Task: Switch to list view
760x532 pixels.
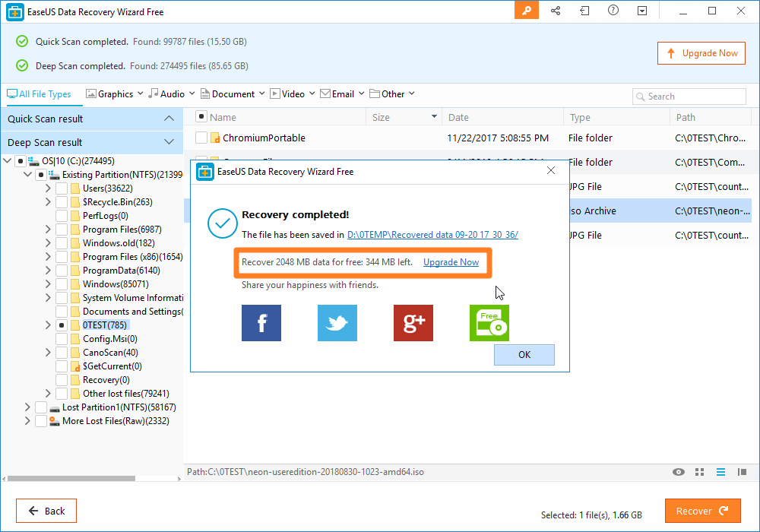Action: (x=720, y=472)
